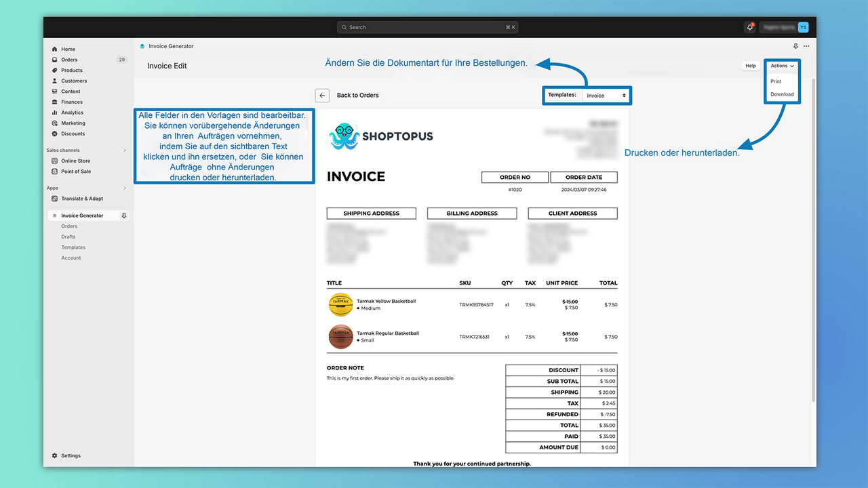
Task: Click the Translate & Adapt app icon
Action: (x=54, y=199)
